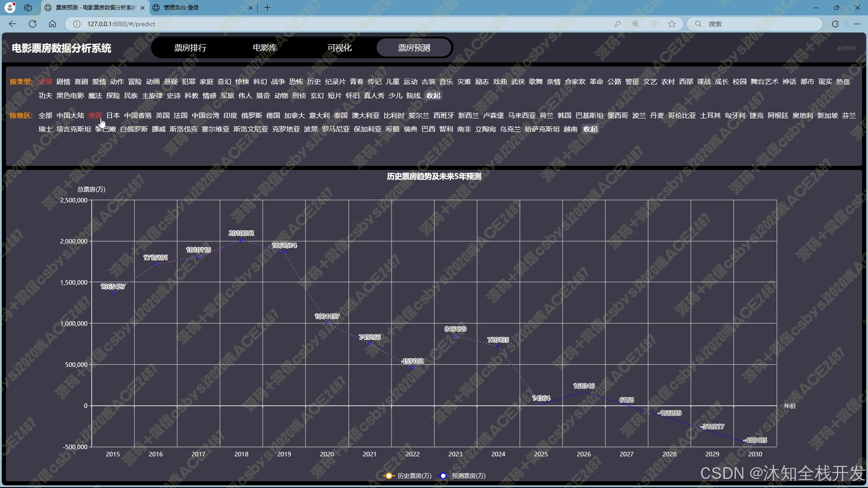The image size is (868, 488).
Task: Click the page refresh icon
Action: coord(33,24)
